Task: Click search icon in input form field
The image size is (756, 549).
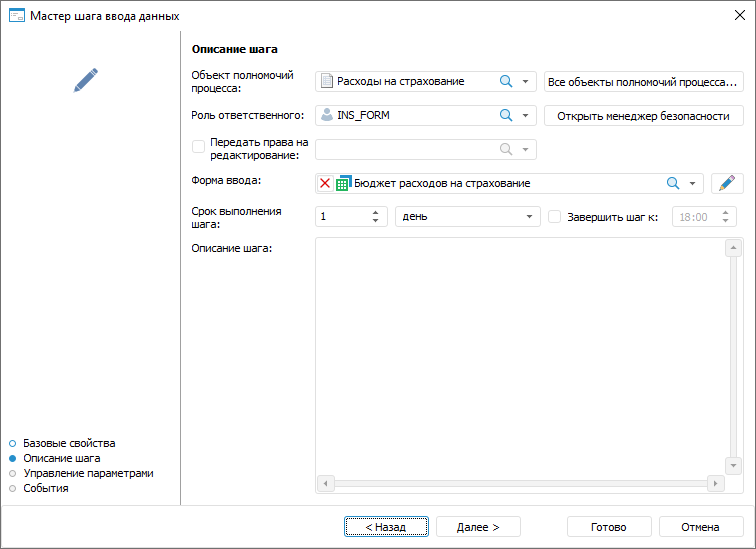Action: tap(673, 183)
